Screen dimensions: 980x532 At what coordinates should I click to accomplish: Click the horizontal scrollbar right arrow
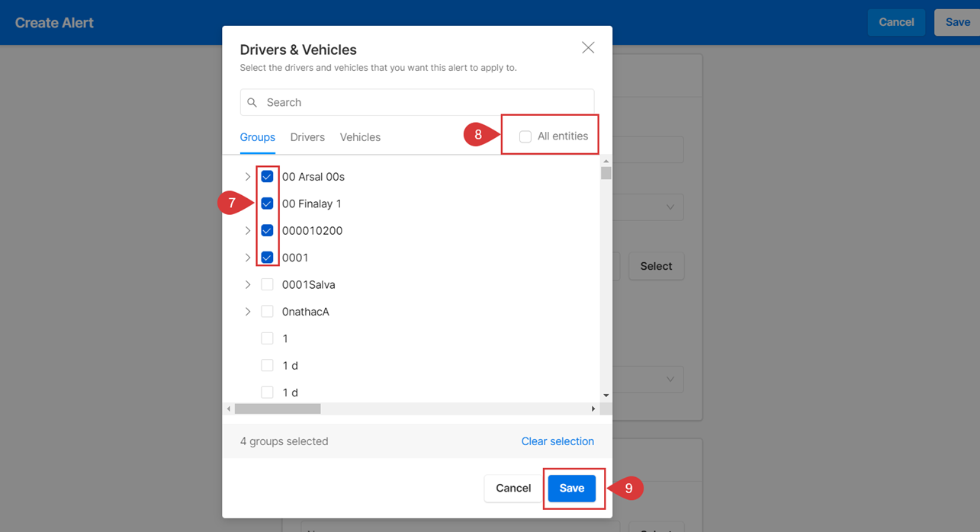pos(593,409)
